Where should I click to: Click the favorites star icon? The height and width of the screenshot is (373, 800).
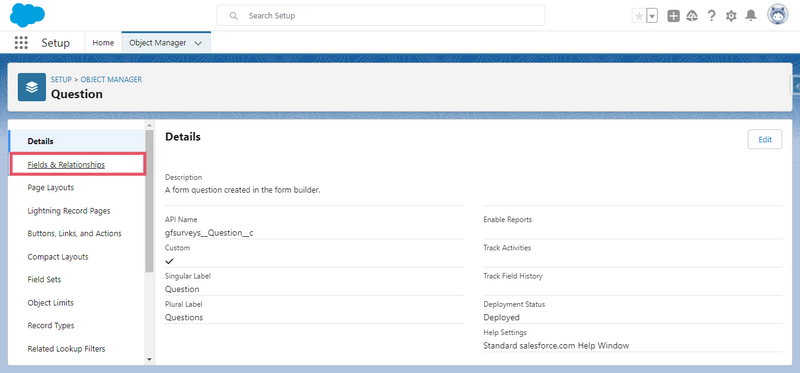638,16
